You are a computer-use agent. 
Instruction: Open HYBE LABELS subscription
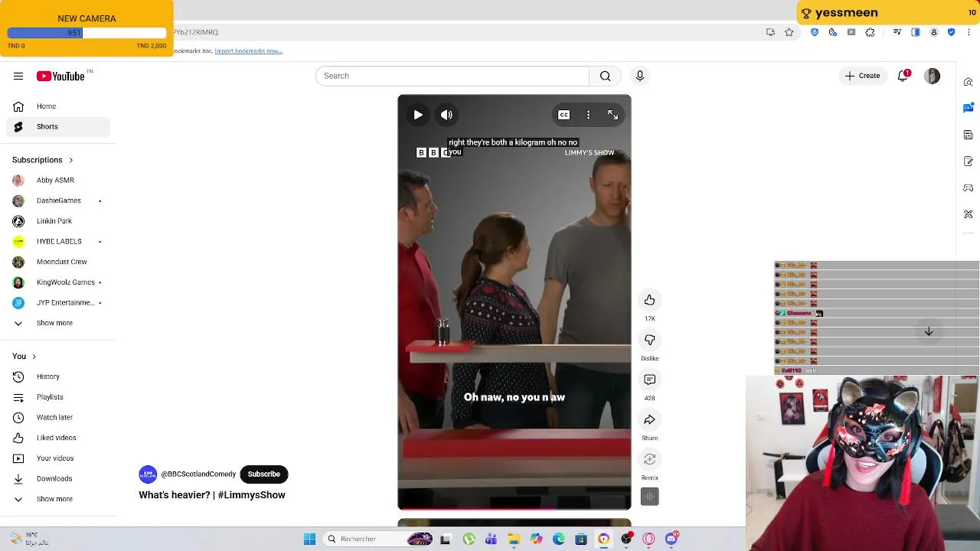58,241
